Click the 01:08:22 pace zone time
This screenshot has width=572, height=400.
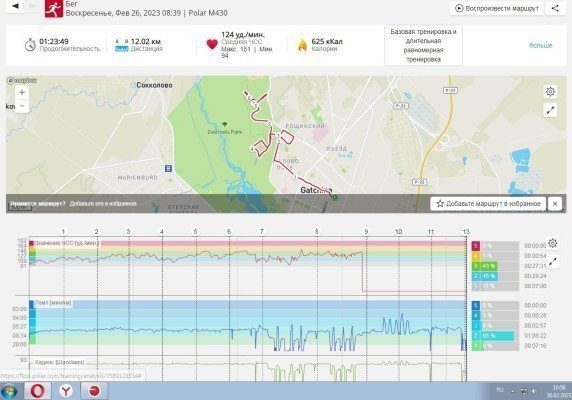point(535,335)
